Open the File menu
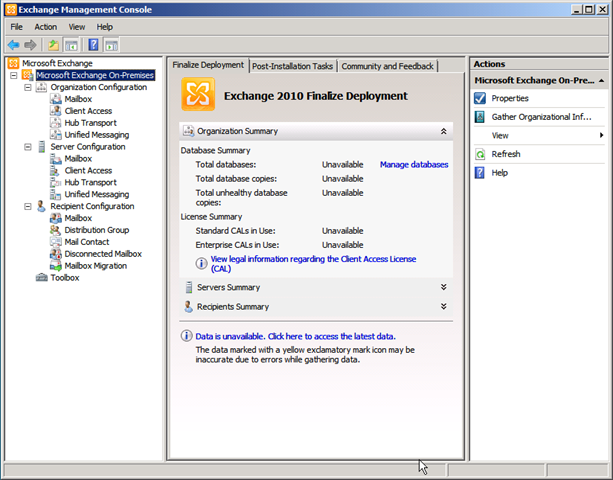 pyautogui.click(x=16, y=27)
